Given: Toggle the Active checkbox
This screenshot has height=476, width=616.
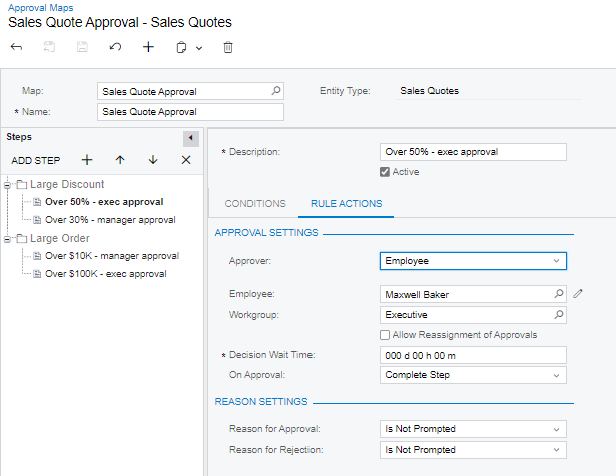Looking at the screenshot, I should pyautogui.click(x=385, y=172).
